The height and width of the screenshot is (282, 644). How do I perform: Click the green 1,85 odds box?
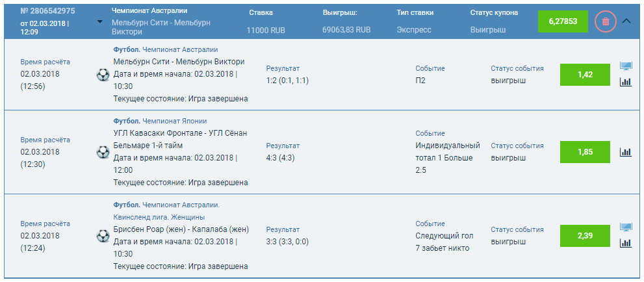(x=585, y=152)
